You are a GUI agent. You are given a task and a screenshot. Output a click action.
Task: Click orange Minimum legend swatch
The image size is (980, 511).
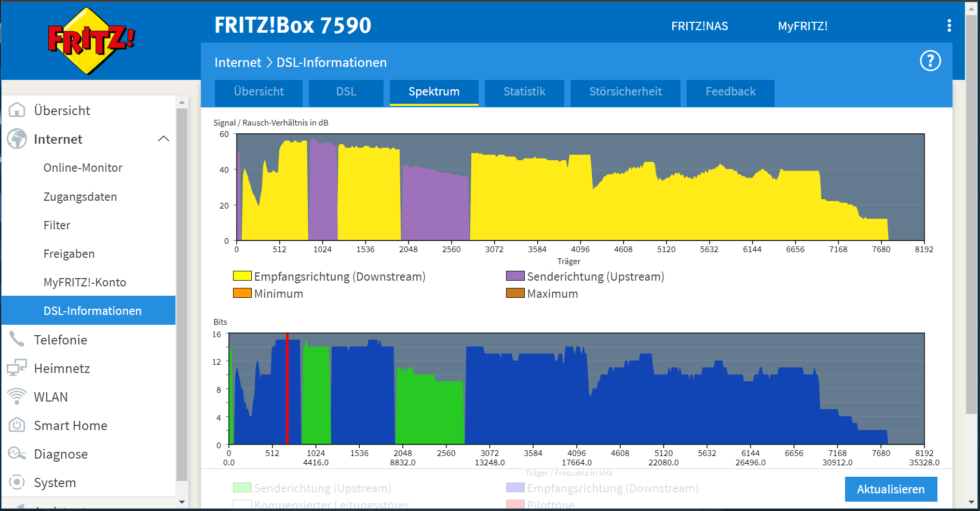coord(242,293)
